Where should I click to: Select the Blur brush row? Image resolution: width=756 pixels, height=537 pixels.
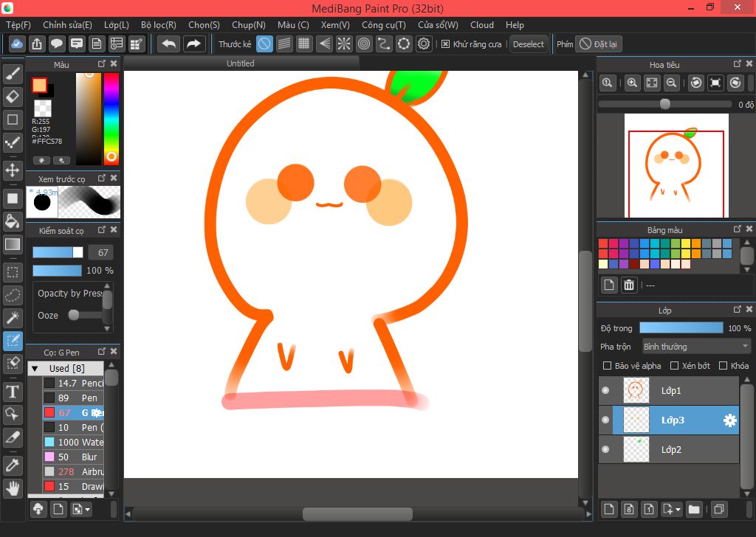[x=73, y=457]
